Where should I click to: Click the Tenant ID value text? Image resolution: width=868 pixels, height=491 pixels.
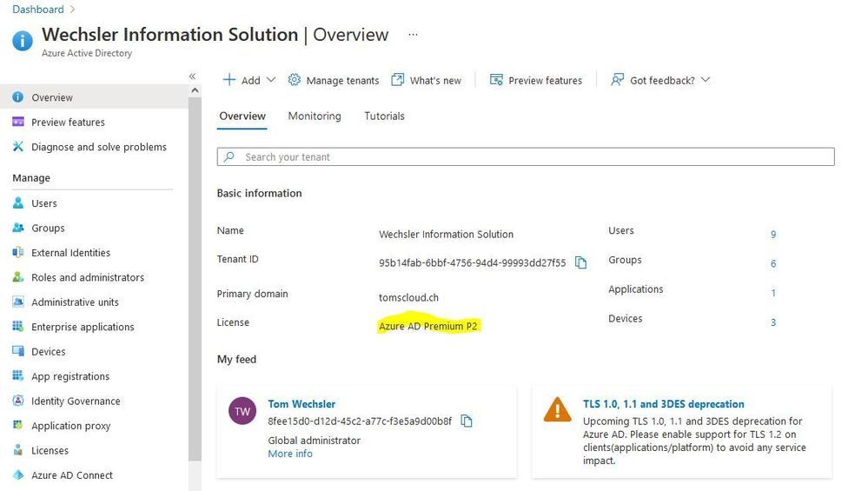[x=472, y=263]
